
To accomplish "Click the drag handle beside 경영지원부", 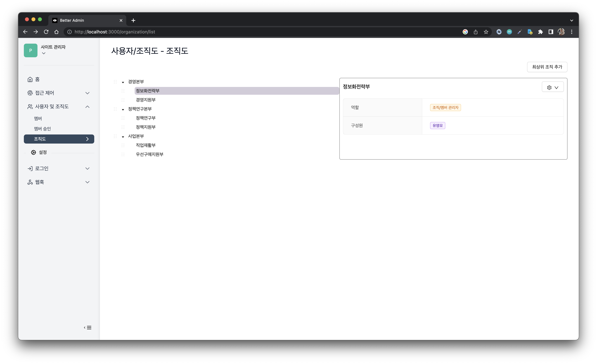I will (123, 100).
